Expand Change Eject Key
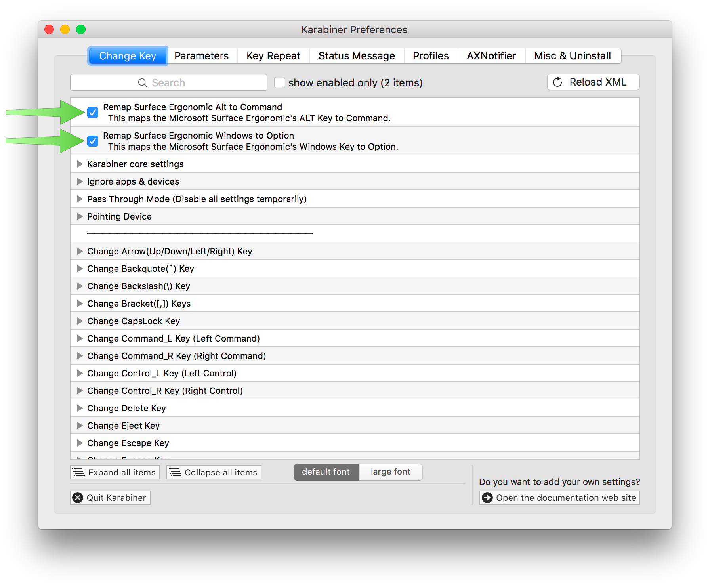This screenshot has width=710, height=588. [80, 426]
